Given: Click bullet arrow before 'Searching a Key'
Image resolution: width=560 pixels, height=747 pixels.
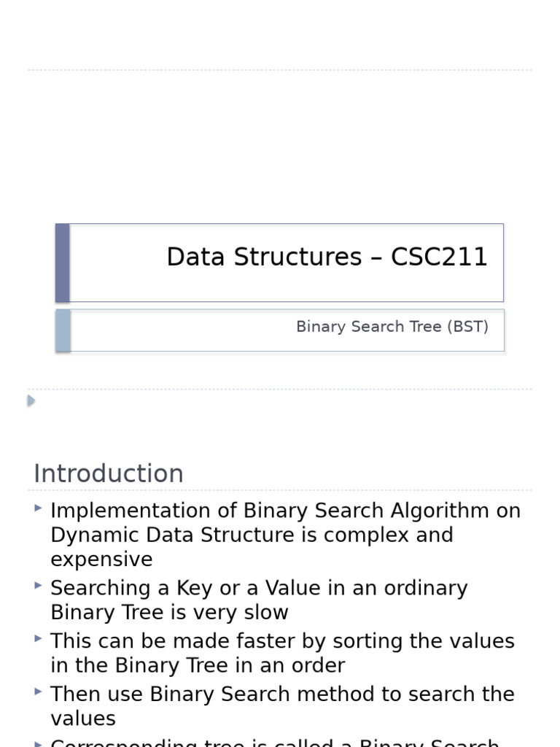Looking at the screenshot, I should click(38, 585).
